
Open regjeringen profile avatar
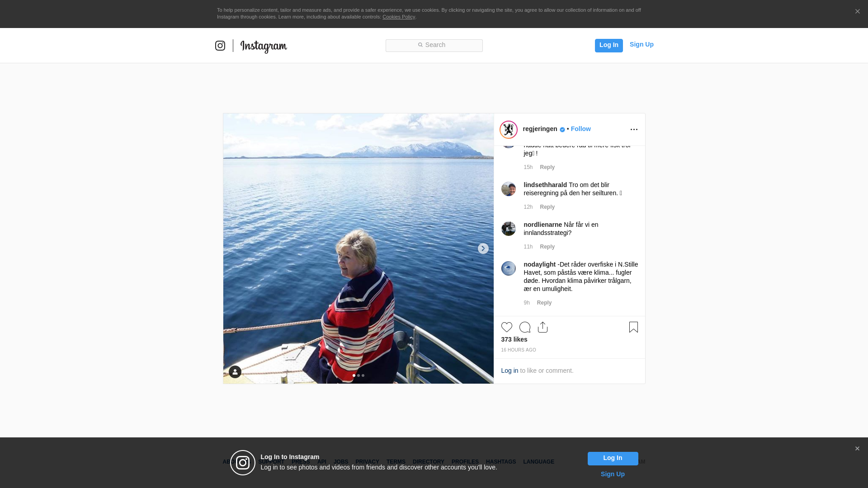pos(509,130)
